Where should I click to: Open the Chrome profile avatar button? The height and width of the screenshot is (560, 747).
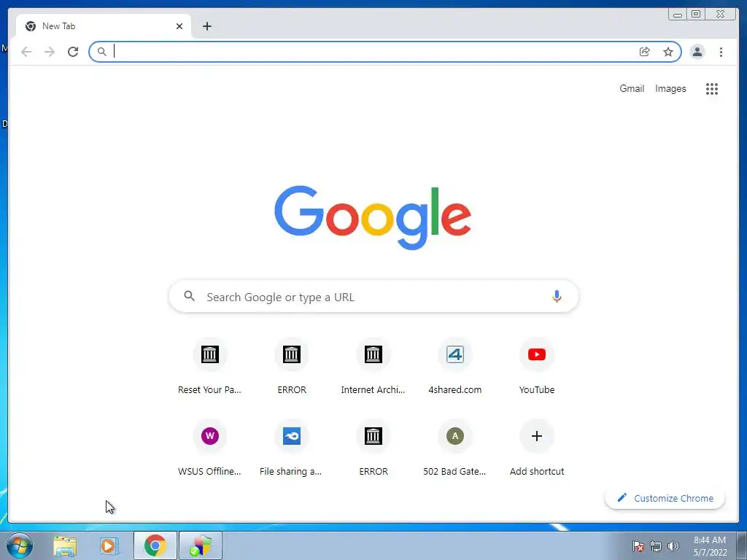pos(697,52)
